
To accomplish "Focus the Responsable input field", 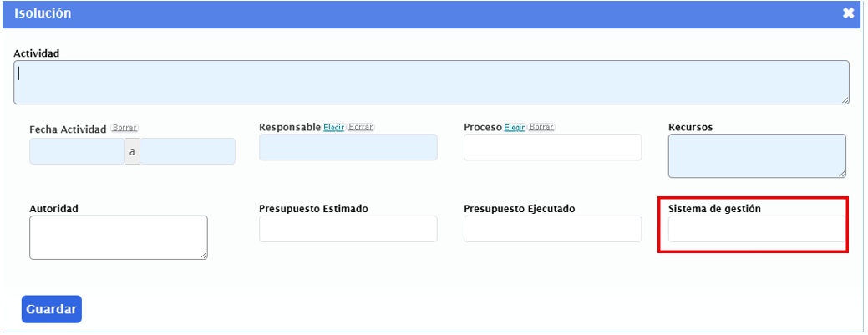I will [x=348, y=147].
